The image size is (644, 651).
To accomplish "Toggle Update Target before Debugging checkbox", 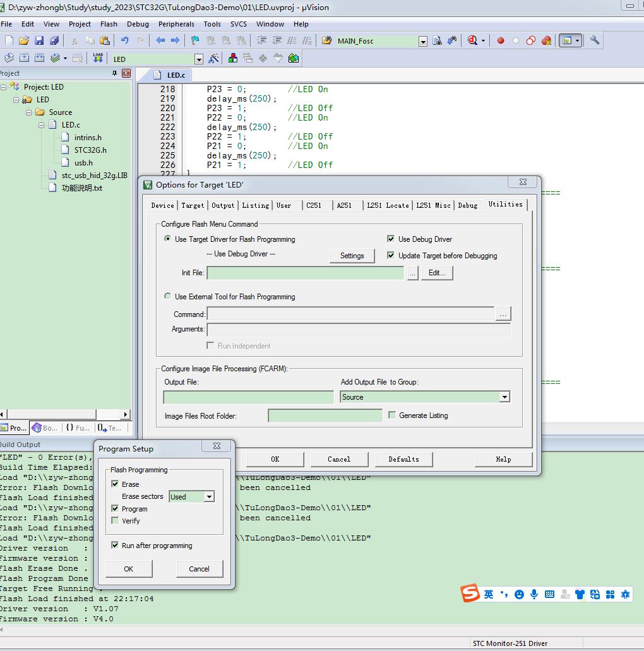I will click(391, 255).
